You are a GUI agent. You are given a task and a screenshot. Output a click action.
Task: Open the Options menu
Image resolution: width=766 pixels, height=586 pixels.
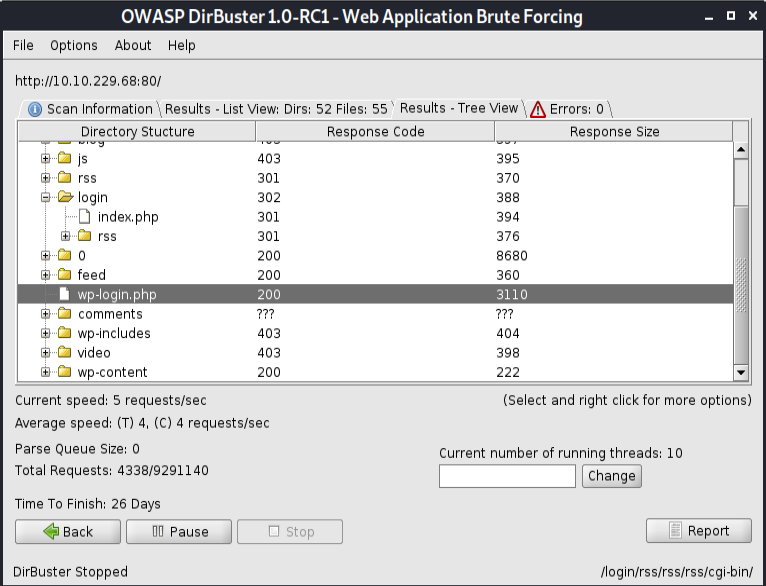point(74,45)
